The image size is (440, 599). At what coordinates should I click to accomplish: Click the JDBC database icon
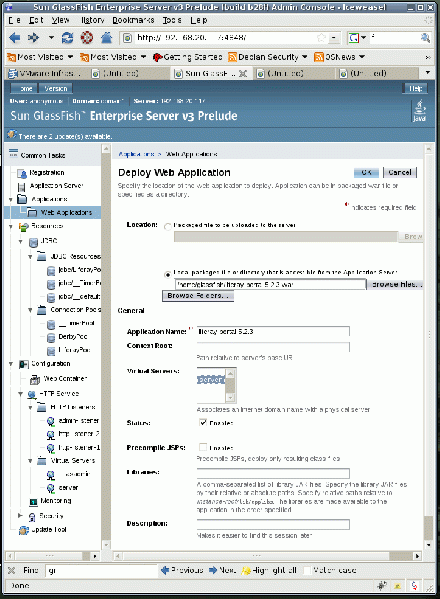point(34,242)
